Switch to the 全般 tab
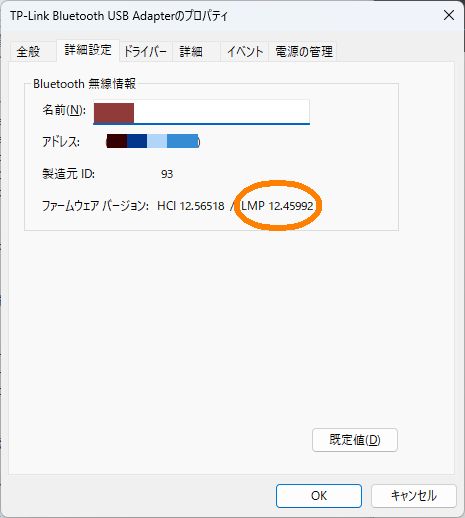This screenshot has height=518, width=465. tap(28, 52)
